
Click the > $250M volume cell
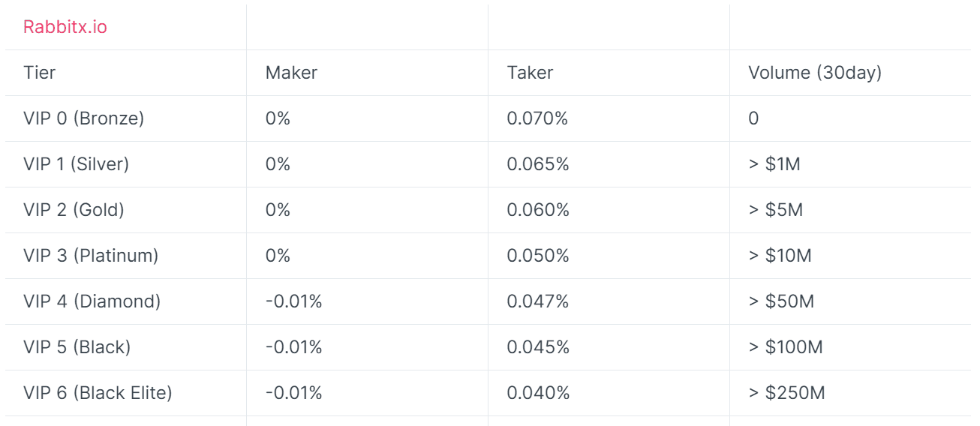point(786,393)
